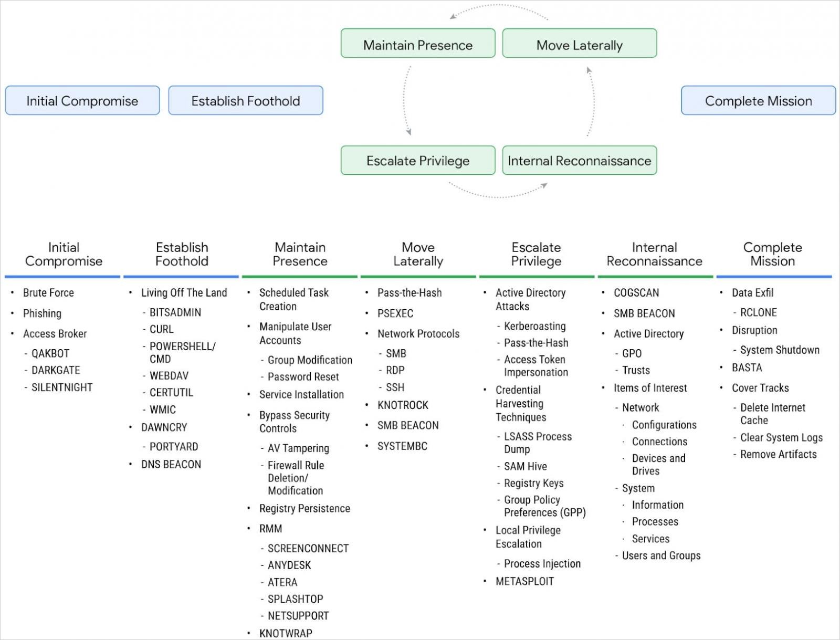
Task: Click the Escalate Privilege green box
Action: pos(418,160)
